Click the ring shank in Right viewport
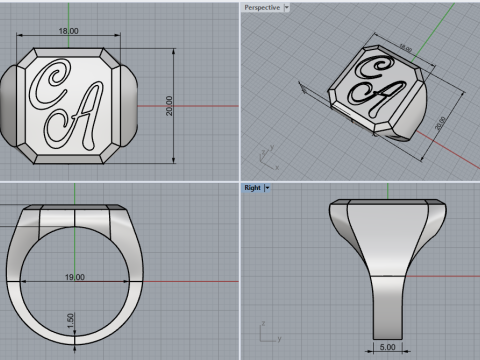Viewport: 480px width, 360px height. (x=388, y=307)
